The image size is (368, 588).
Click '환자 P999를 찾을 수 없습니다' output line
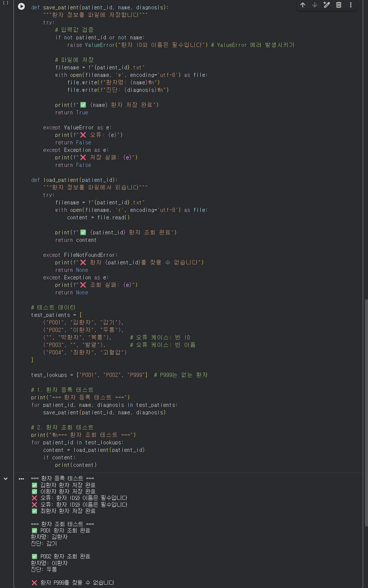73,583
